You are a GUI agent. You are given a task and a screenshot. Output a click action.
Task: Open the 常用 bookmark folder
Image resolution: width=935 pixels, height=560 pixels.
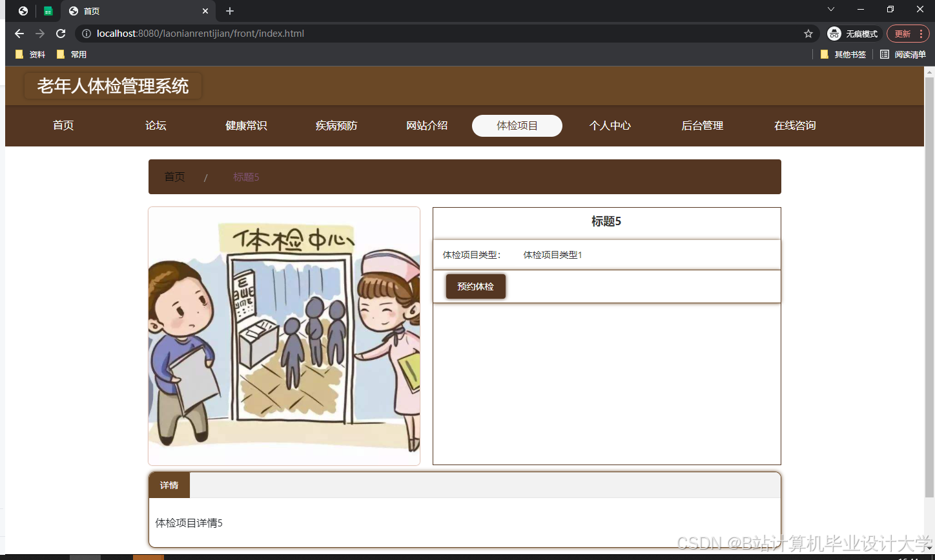tap(72, 55)
